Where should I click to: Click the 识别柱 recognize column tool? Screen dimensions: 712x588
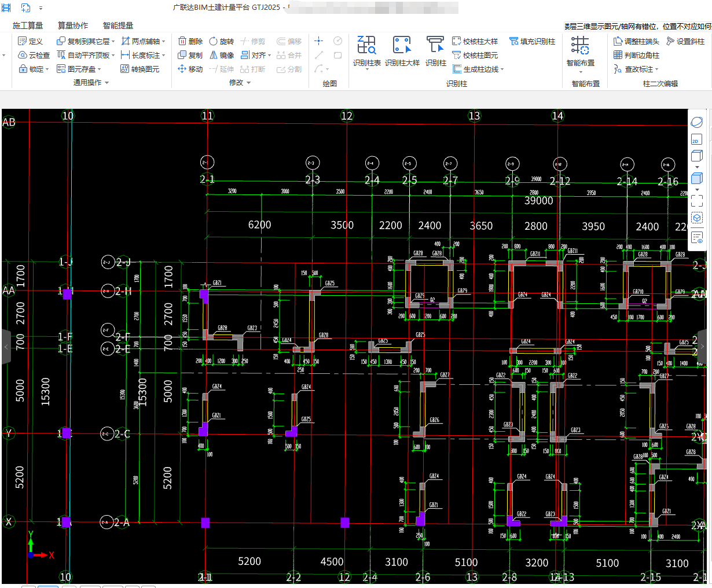pos(435,51)
